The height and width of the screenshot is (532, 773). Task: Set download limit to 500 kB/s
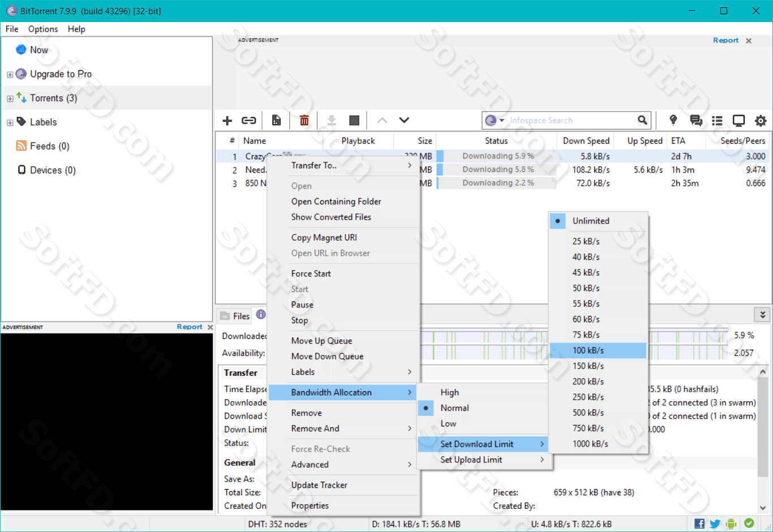coord(598,413)
